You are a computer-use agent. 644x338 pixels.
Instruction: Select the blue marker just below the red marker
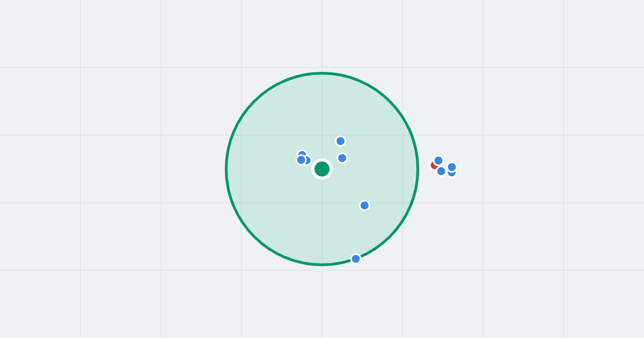point(441,171)
